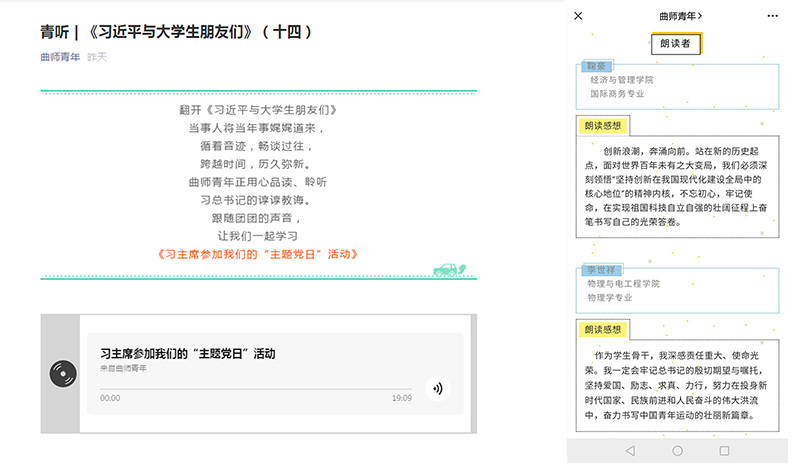Play the audio using the sound wave button
Viewport: 800px width, 464px height.
[x=436, y=388]
